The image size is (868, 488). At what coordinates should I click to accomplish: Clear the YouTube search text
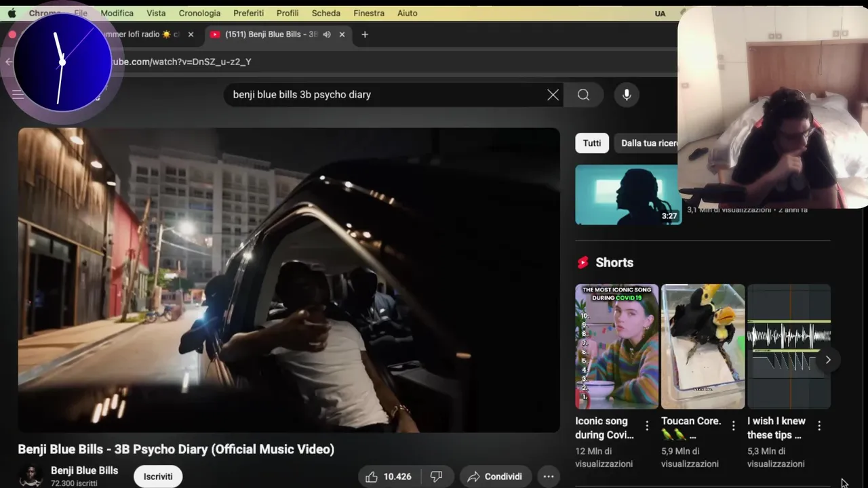pyautogui.click(x=553, y=95)
